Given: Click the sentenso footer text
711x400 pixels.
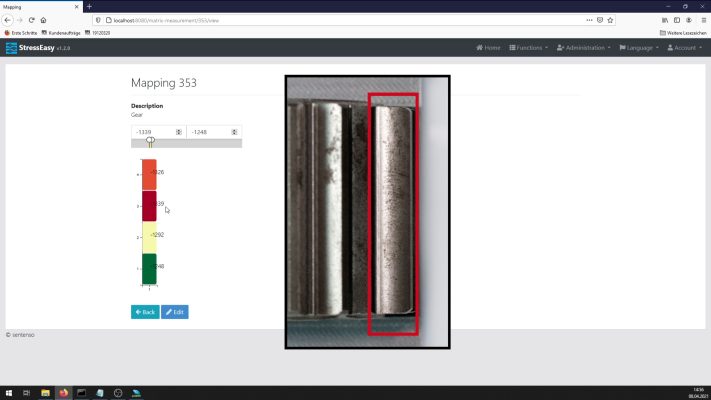Looking at the screenshot, I should 20,335.
